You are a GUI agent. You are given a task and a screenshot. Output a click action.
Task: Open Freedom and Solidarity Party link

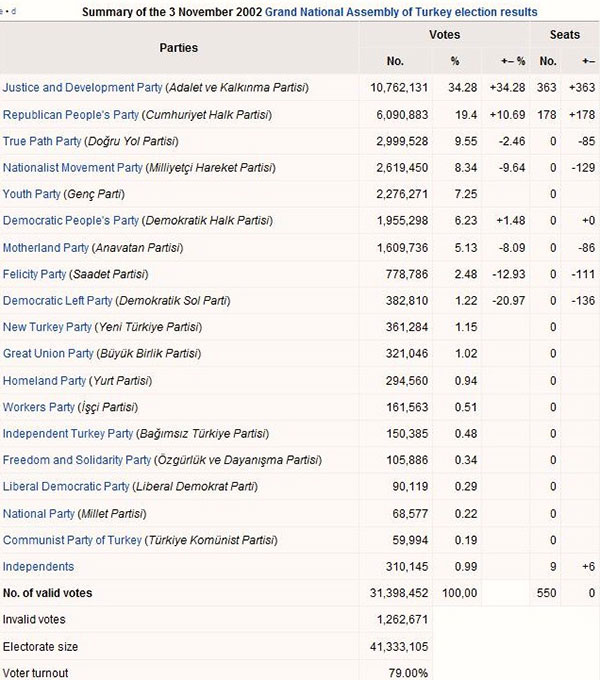(77, 460)
